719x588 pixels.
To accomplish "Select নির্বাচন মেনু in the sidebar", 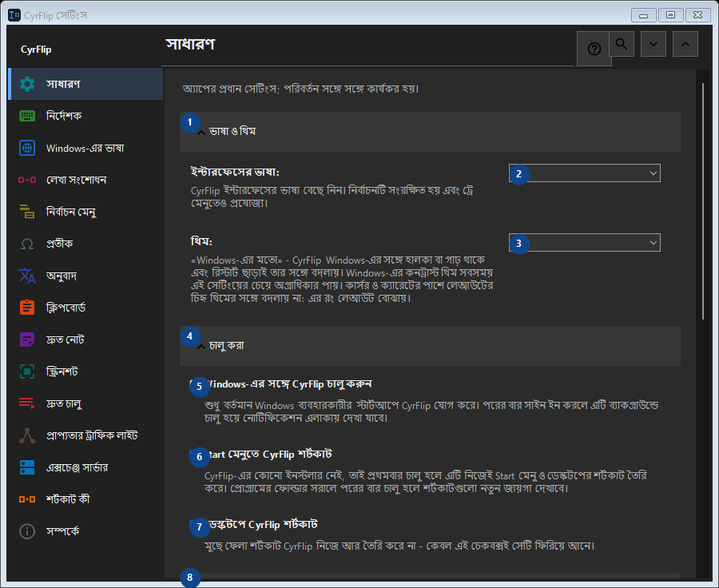I will [85, 212].
